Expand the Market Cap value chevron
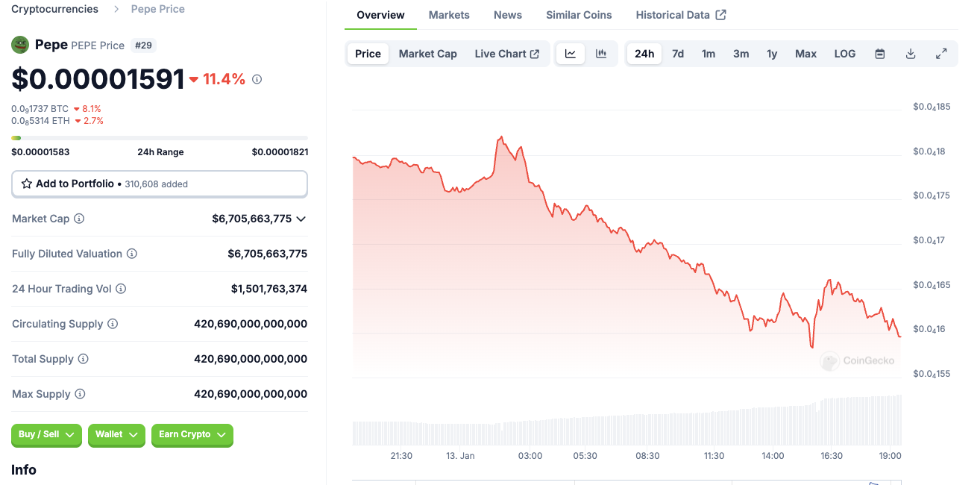This screenshot has width=980, height=485. point(301,219)
